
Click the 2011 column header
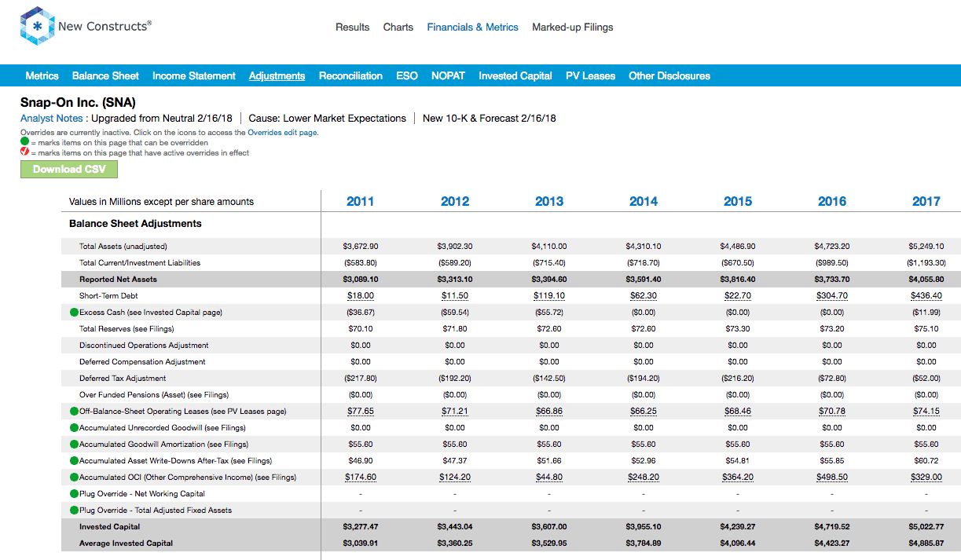click(x=361, y=202)
